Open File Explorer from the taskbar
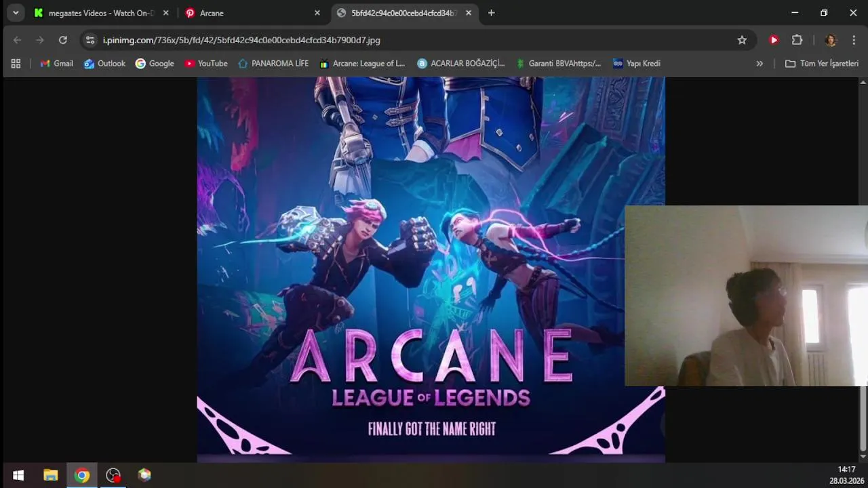This screenshot has height=488, width=868. tap(51, 475)
